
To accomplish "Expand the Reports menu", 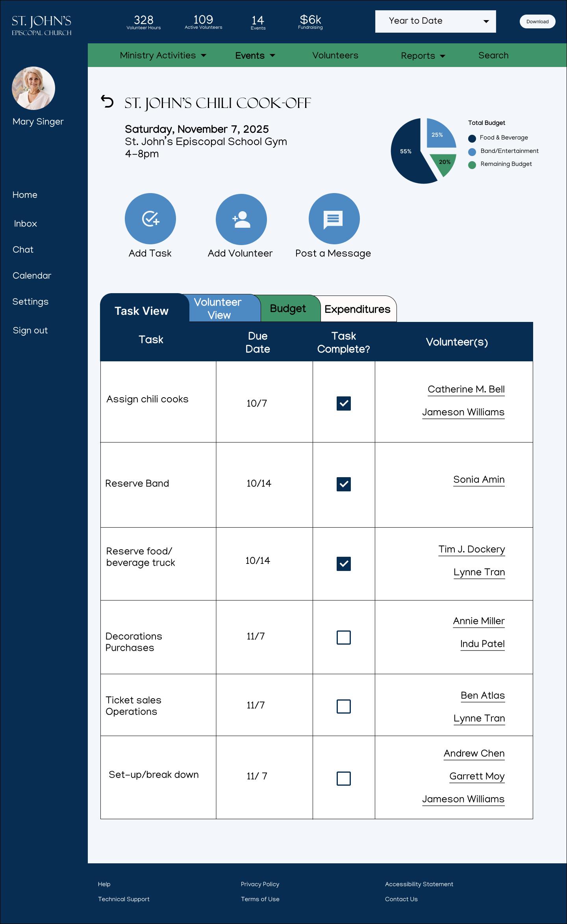I will point(423,56).
